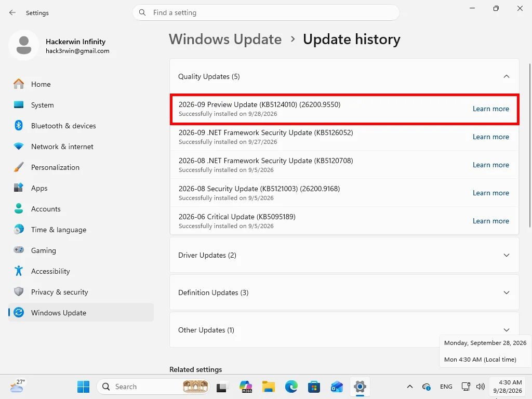Open the Hackerwin Infinity profile avatar

click(x=24, y=45)
